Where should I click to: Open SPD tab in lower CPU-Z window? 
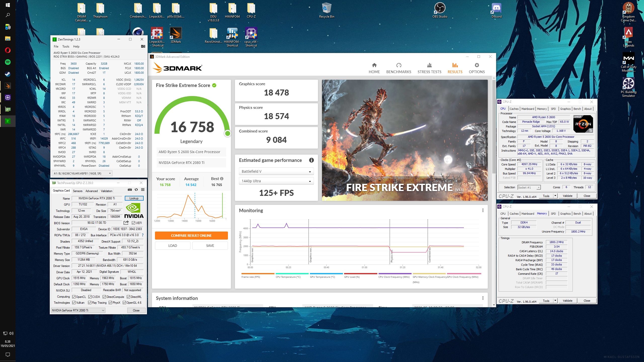553,214
